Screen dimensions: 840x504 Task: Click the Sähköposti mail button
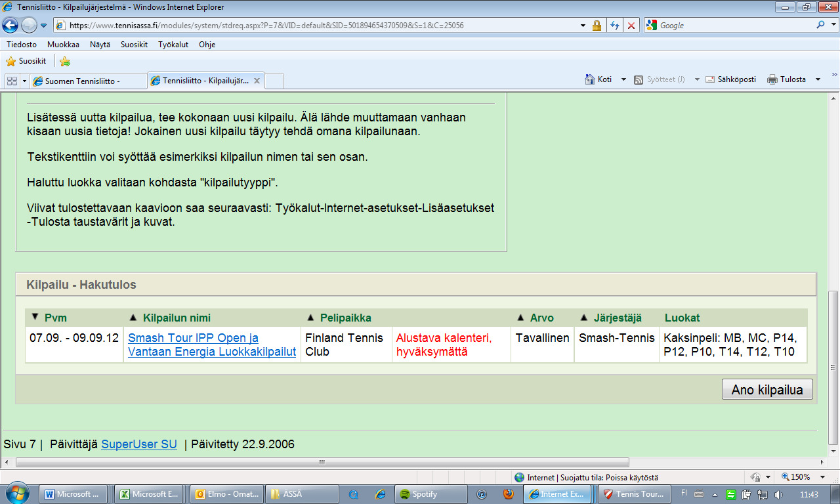click(x=730, y=79)
